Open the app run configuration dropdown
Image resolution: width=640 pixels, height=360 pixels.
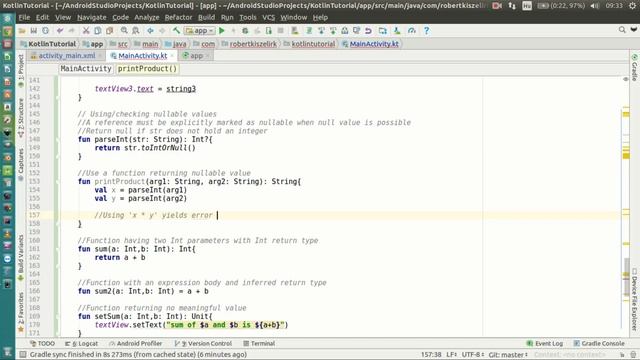coord(200,31)
